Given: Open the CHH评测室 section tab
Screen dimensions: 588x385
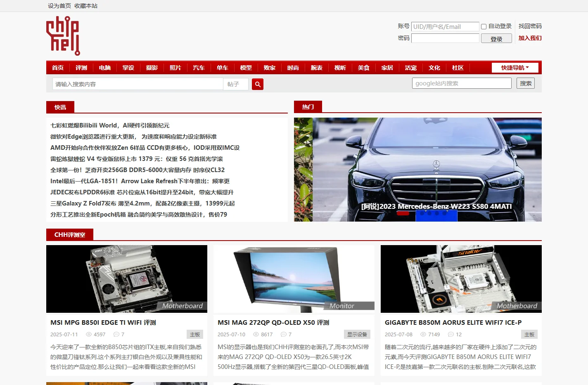Looking at the screenshot, I should [70, 235].
